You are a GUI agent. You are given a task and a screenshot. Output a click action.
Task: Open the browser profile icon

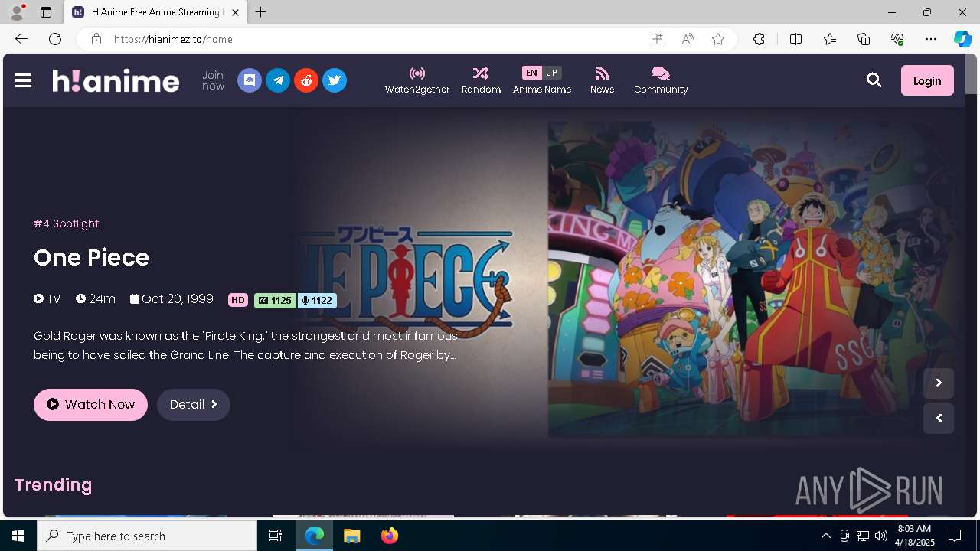coord(17,12)
